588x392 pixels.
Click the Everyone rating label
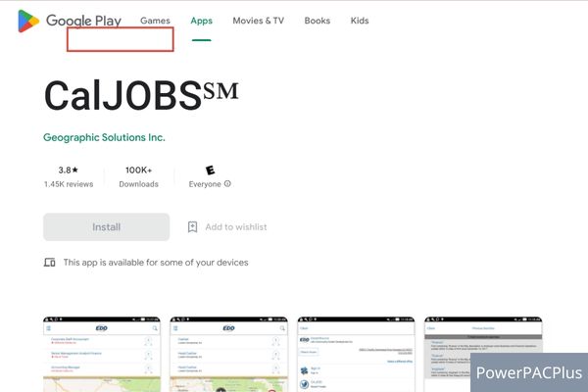tap(205, 184)
